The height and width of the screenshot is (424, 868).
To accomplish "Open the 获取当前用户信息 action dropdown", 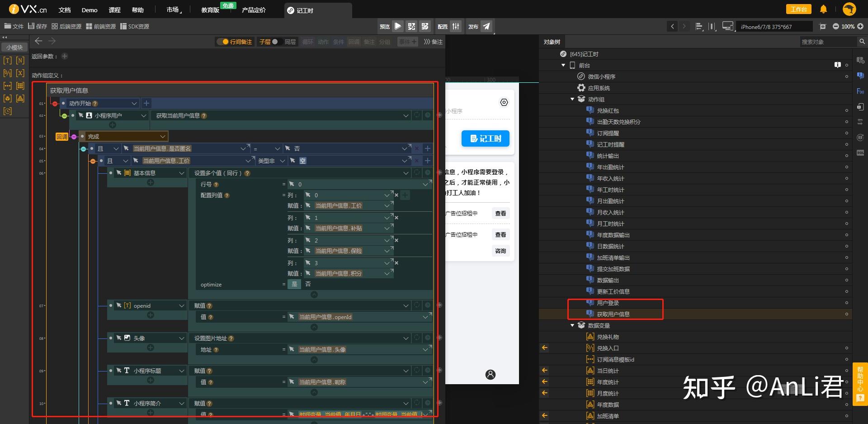I will (x=406, y=116).
